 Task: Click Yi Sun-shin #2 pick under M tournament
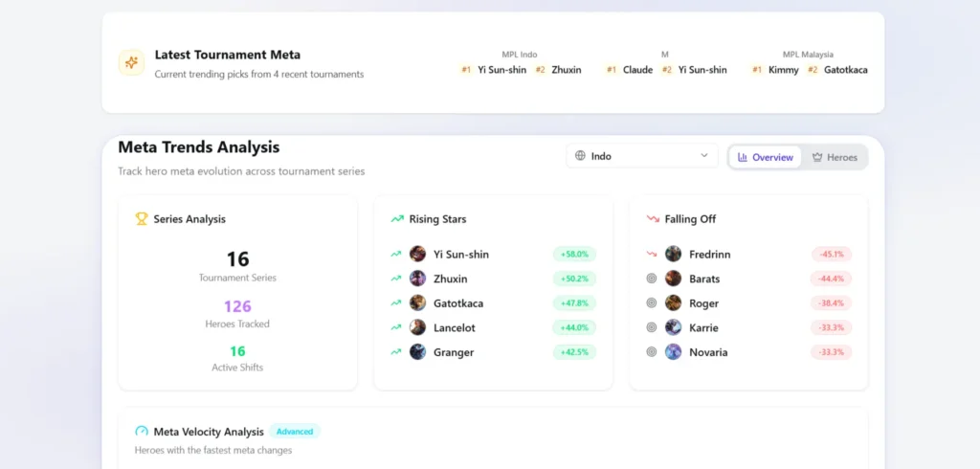695,70
